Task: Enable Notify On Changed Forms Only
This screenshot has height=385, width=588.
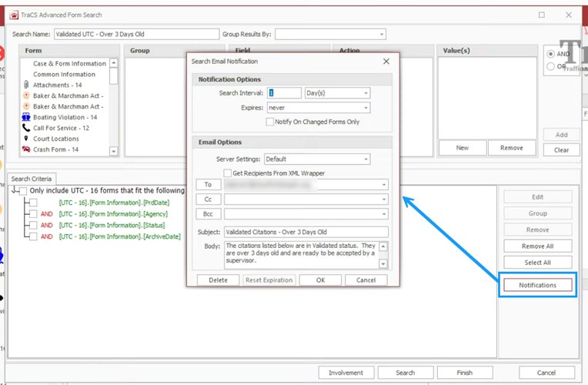Action: coord(270,122)
